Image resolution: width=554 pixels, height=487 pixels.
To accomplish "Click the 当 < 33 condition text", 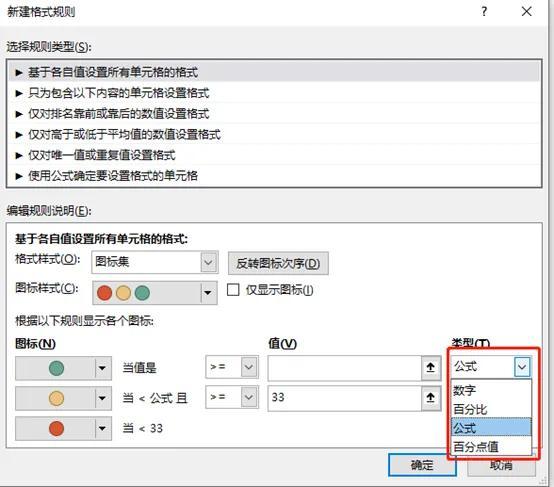I will tap(142, 428).
